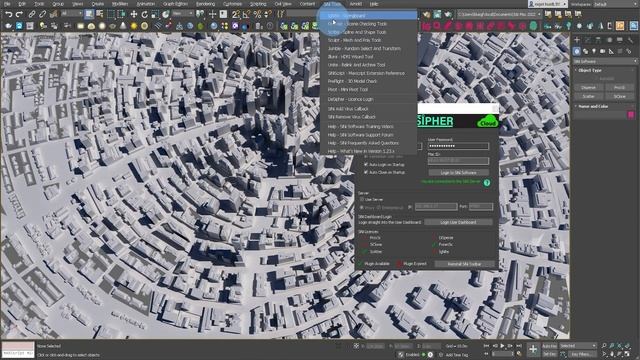Enable the Use Server checkbox
640x360 pixels.
[x=362, y=200]
